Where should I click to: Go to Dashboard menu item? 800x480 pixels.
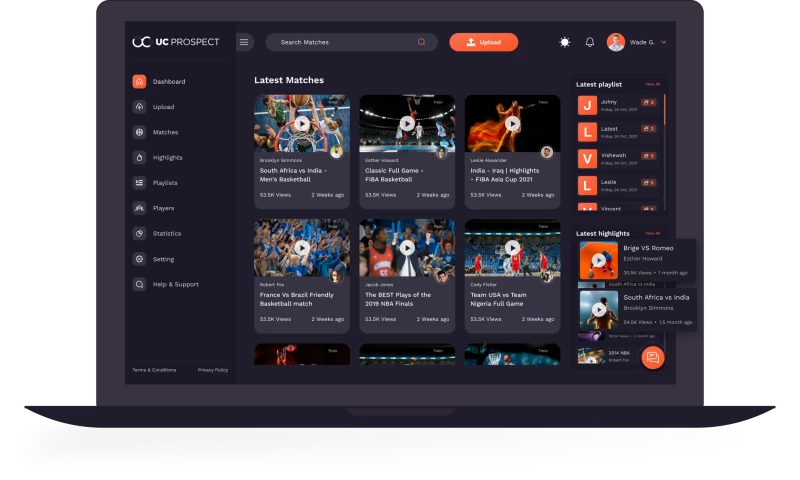pyautogui.click(x=169, y=82)
